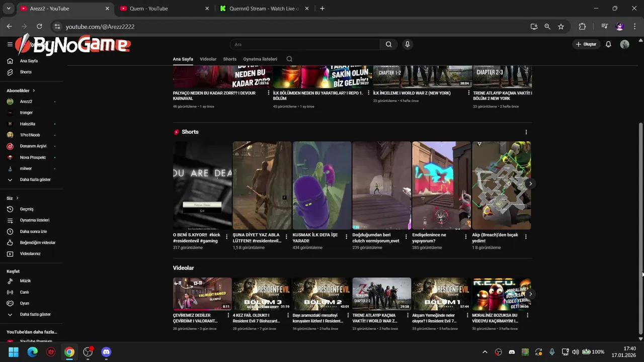Open more options for Shorts section
The height and width of the screenshot is (362, 644).
click(x=526, y=132)
